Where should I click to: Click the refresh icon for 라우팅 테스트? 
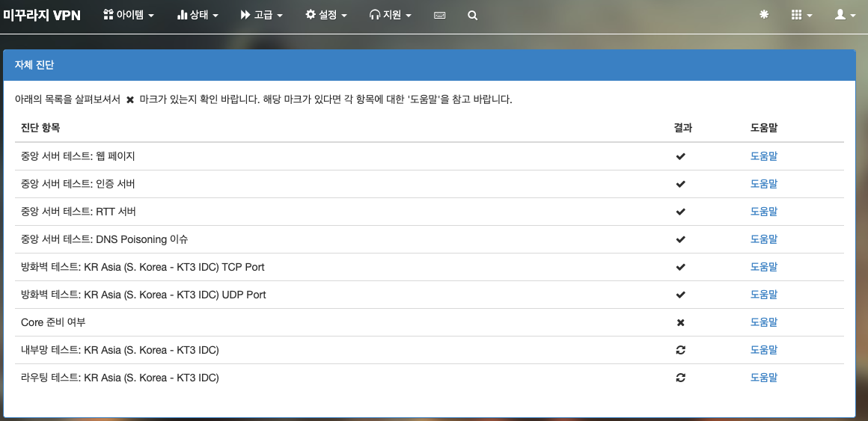(x=680, y=378)
